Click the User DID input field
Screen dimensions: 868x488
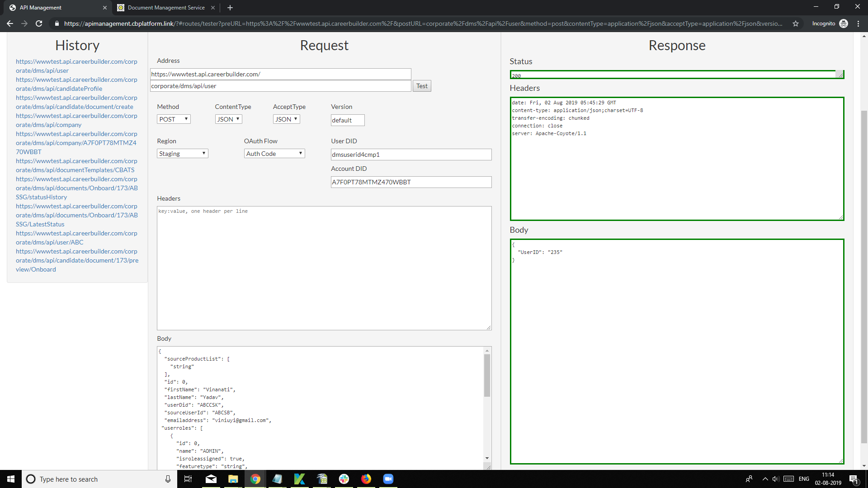[411, 155]
